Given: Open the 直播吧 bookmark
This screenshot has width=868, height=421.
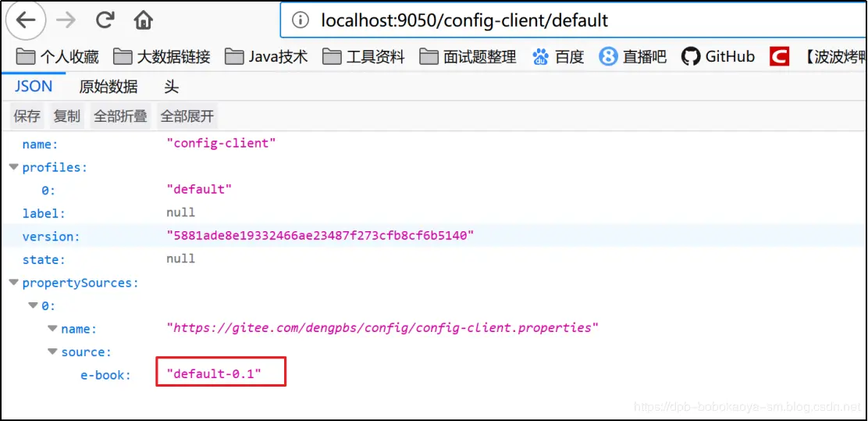Looking at the screenshot, I should coord(633,56).
